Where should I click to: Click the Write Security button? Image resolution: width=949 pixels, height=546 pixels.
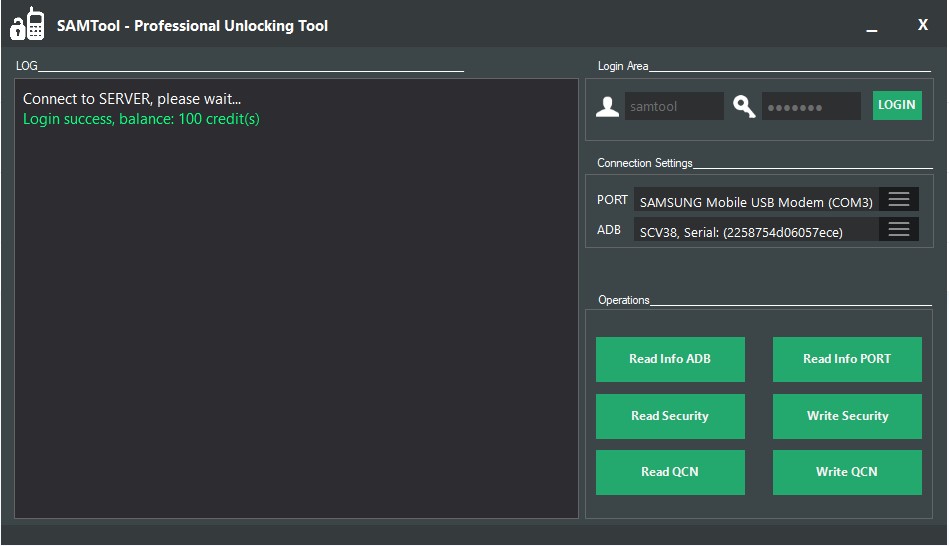(847, 416)
